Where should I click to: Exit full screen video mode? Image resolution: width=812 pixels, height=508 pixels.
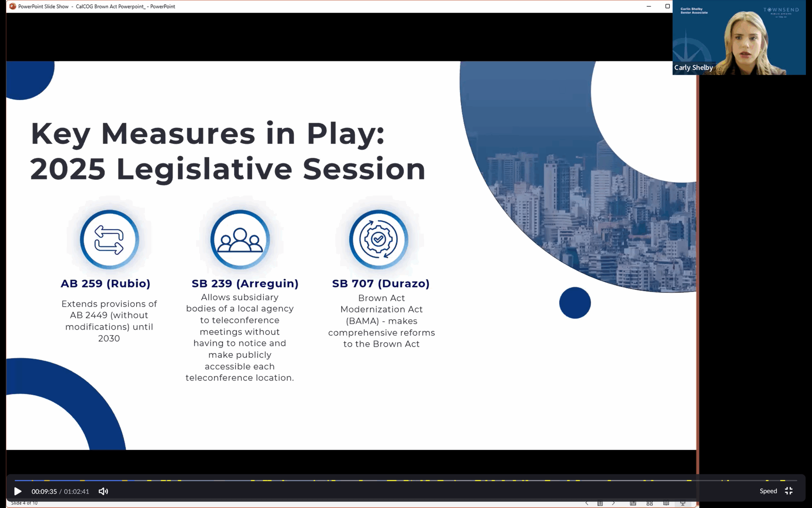[789, 491]
